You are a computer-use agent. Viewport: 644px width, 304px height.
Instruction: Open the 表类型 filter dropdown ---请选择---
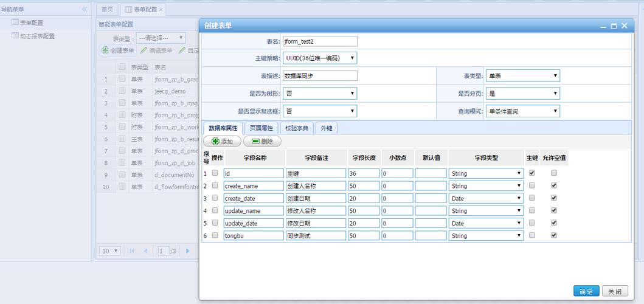161,38
